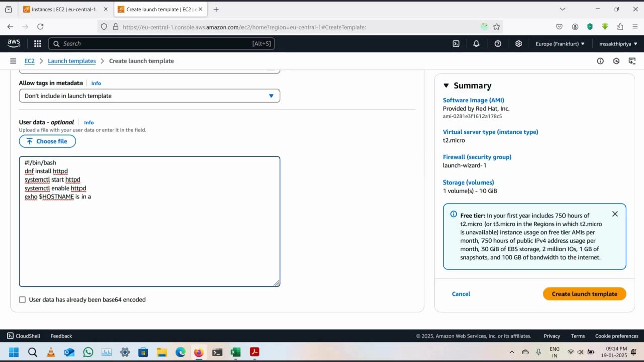Open the notifications bell

(x=476, y=44)
